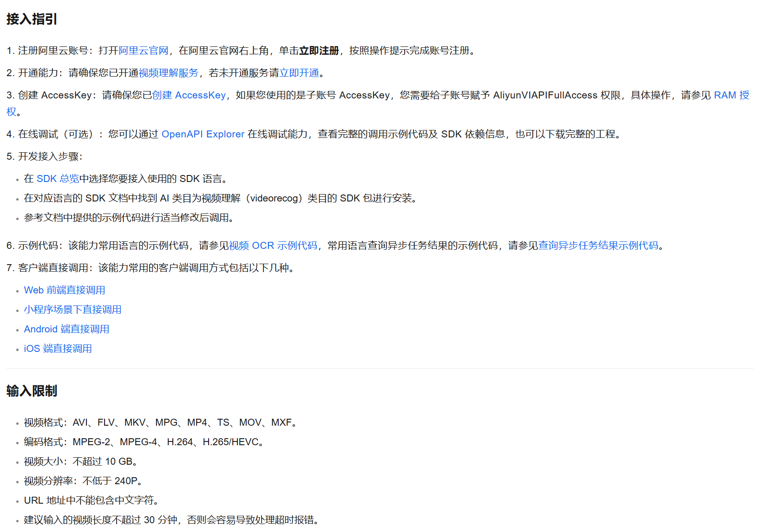Image resolution: width=766 pixels, height=532 pixels.
Task: Click the 立即开通 link
Action: [x=299, y=73]
